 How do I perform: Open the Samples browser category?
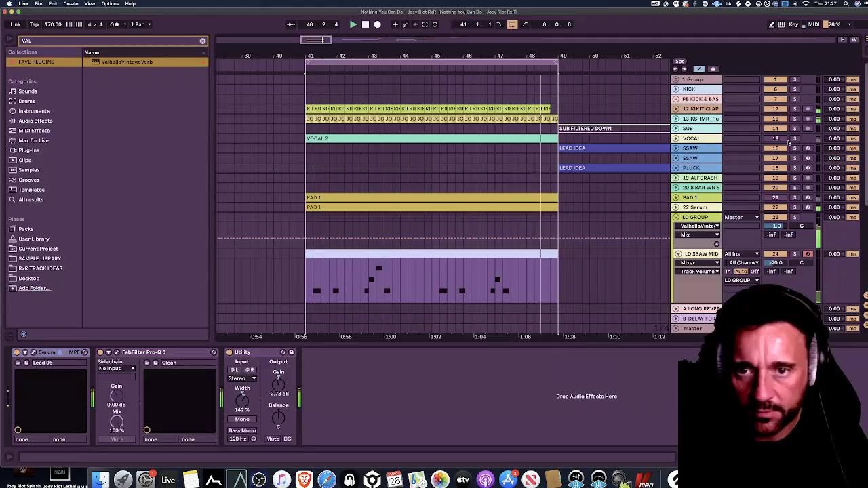coord(28,170)
